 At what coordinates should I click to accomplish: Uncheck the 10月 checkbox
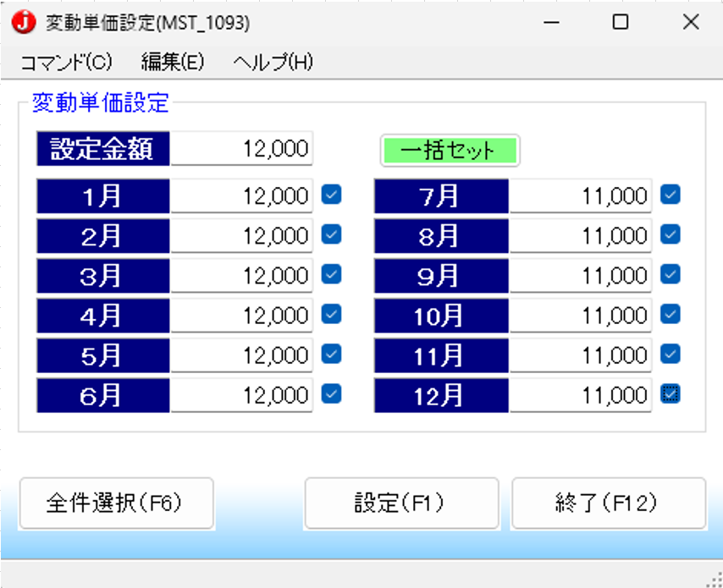[x=670, y=314]
